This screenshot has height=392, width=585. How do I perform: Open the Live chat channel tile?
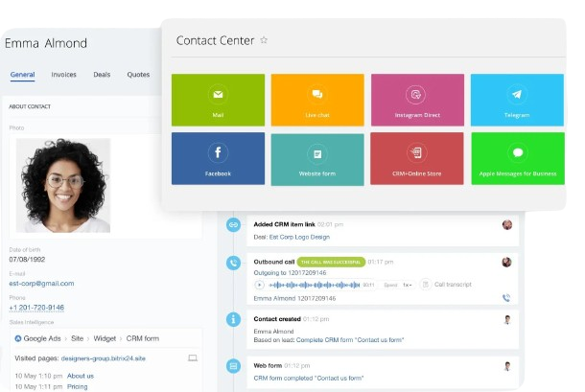(317, 100)
